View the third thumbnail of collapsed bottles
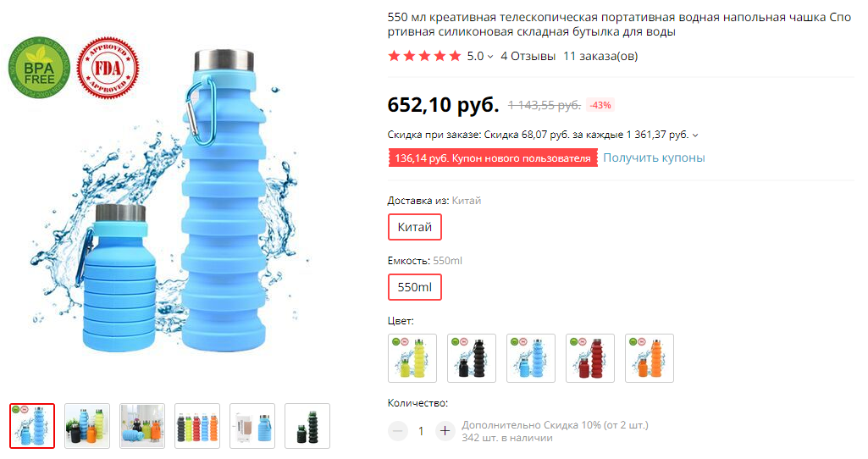The height and width of the screenshot is (459, 868). (x=142, y=426)
